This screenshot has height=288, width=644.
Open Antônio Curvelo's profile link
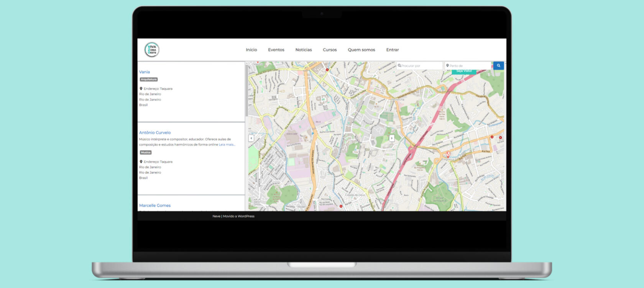(155, 132)
